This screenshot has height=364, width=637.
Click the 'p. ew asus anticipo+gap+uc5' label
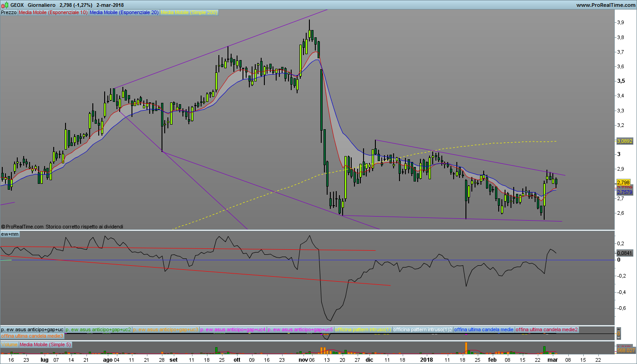coord(300,329)
